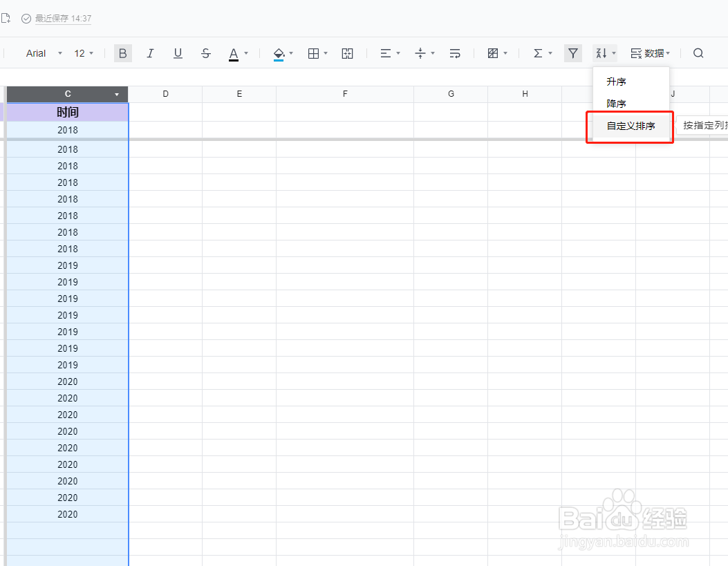Open the 数据 menu
The width and height of the screenshot is (728, 566).
[650, 53]
